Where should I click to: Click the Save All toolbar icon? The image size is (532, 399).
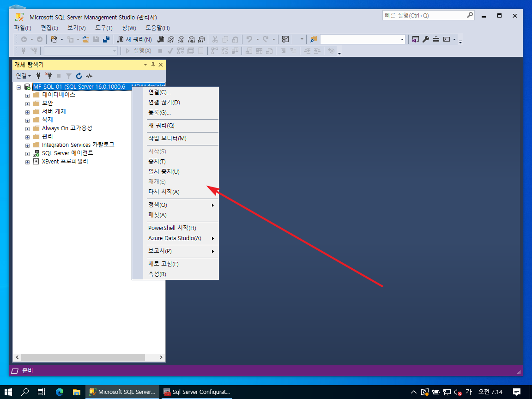tap(106, 39)
